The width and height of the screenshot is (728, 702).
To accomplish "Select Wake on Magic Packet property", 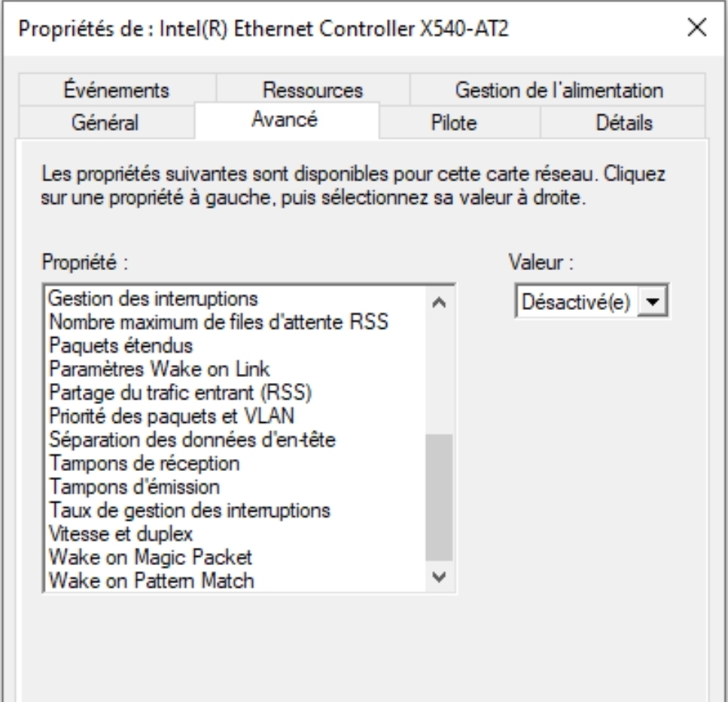I will [x=151, y=557].
